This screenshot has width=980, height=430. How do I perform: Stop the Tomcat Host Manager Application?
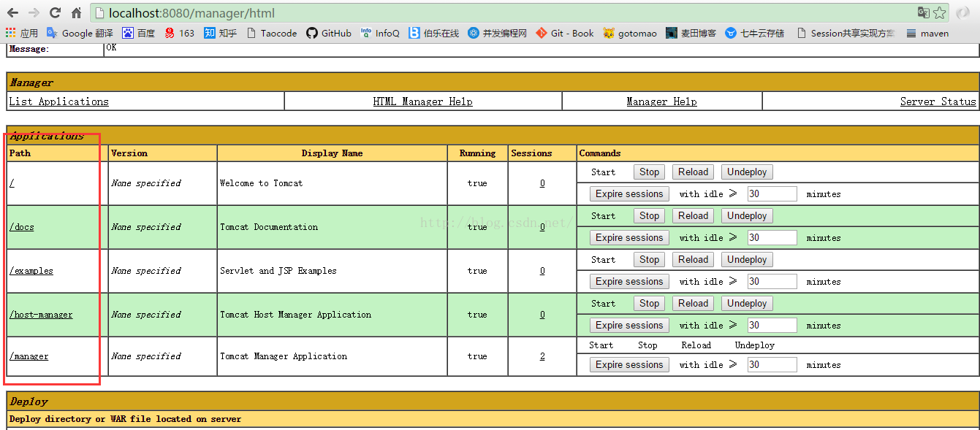click(650, 304)
